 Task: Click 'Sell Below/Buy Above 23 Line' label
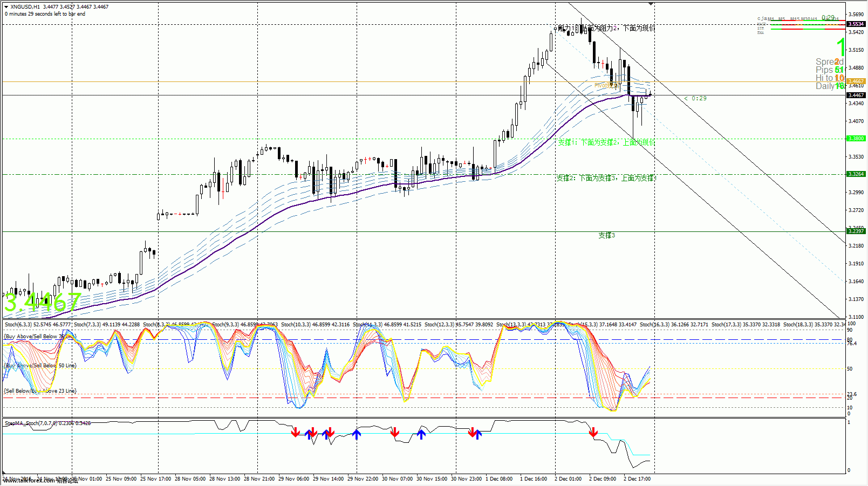click(40, 391)
